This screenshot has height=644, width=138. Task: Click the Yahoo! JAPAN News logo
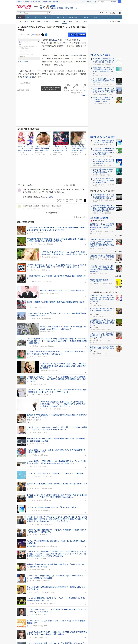click(x=27, y=7)
